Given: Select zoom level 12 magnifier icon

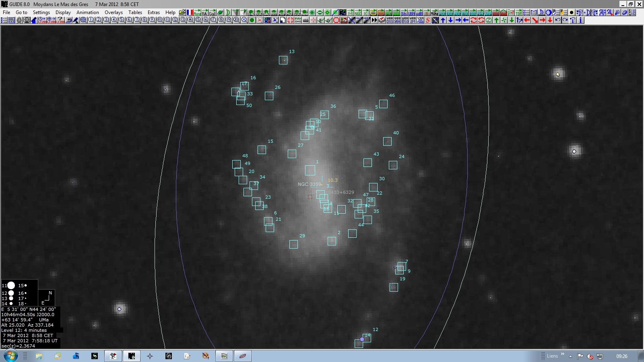Looking at the screenshot, I should pyautogui.click(x=175, y=20).
